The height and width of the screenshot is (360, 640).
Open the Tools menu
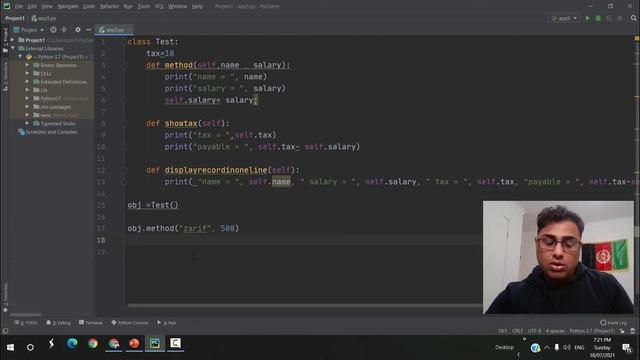pos(144,6)
